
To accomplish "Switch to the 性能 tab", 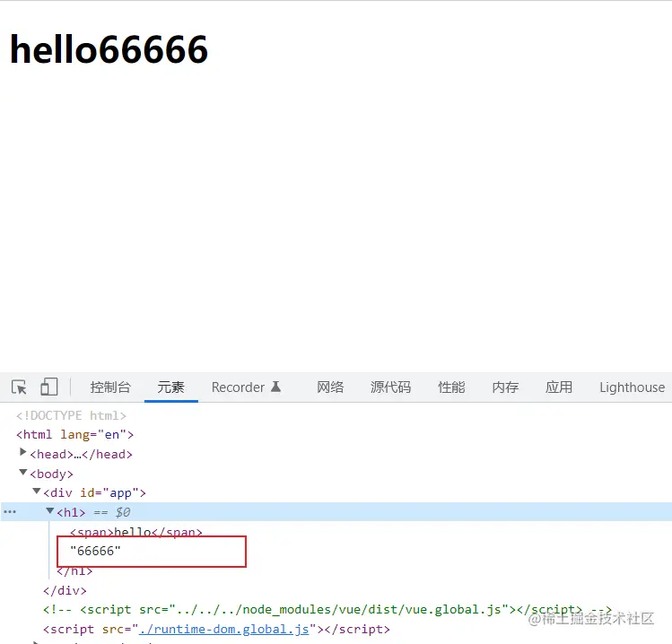I will tap(451, 387).
